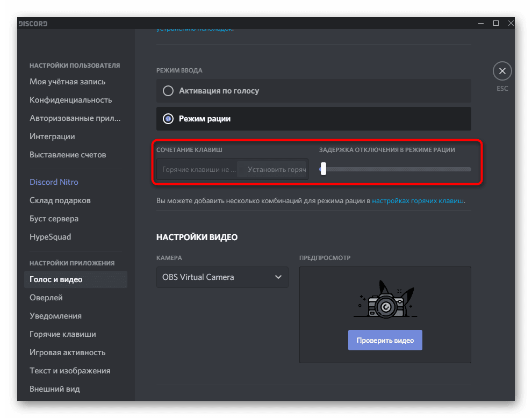
Task: Click the КАМЕРА label
Action: (169, 258)
